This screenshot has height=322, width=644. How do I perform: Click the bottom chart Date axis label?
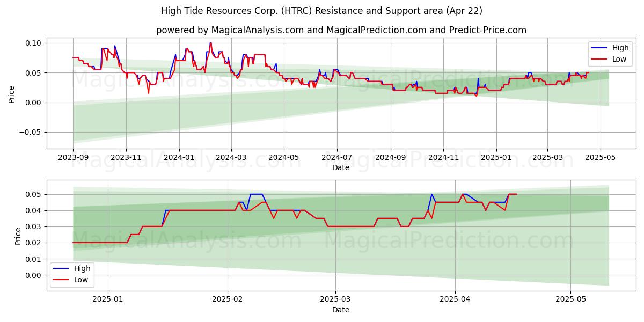click(x=341, y=310)
